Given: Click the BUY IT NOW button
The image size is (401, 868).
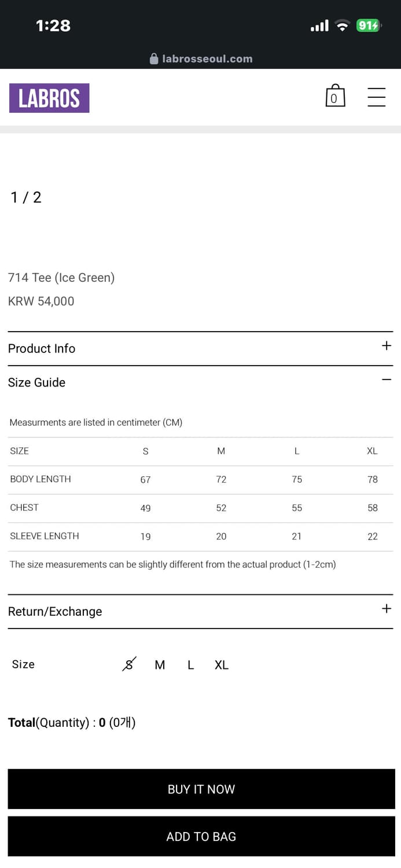Looking at the screenshot, I should pyautogui.click(x=201, y=789).
